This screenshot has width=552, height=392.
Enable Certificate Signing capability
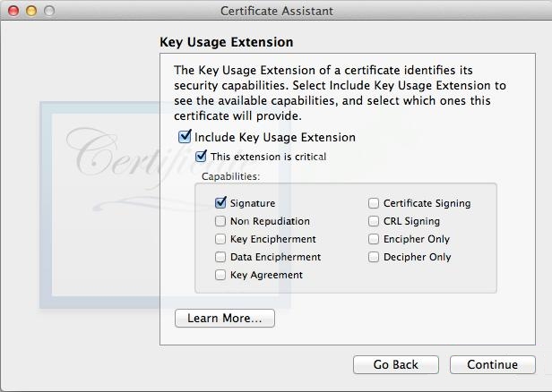[375, 203]
